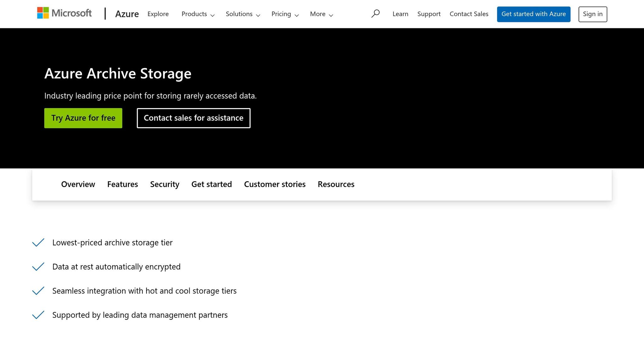Click the Sign in button

[x=593, y=14]
